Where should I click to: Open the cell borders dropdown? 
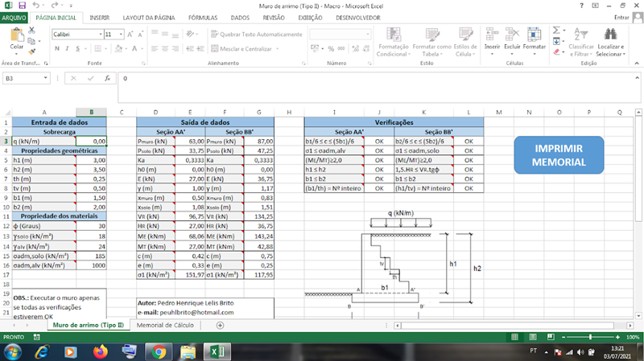tap(105, 48)
